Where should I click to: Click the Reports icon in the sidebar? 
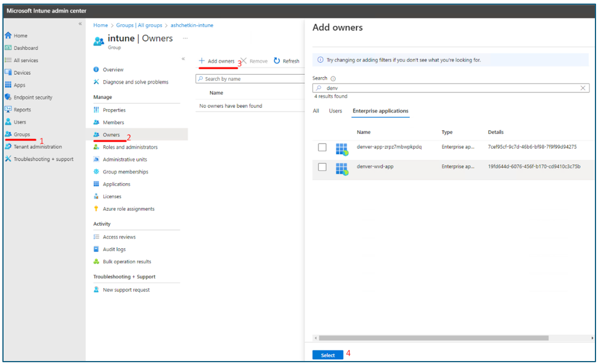pyautogui.click(x=8, y=109)
